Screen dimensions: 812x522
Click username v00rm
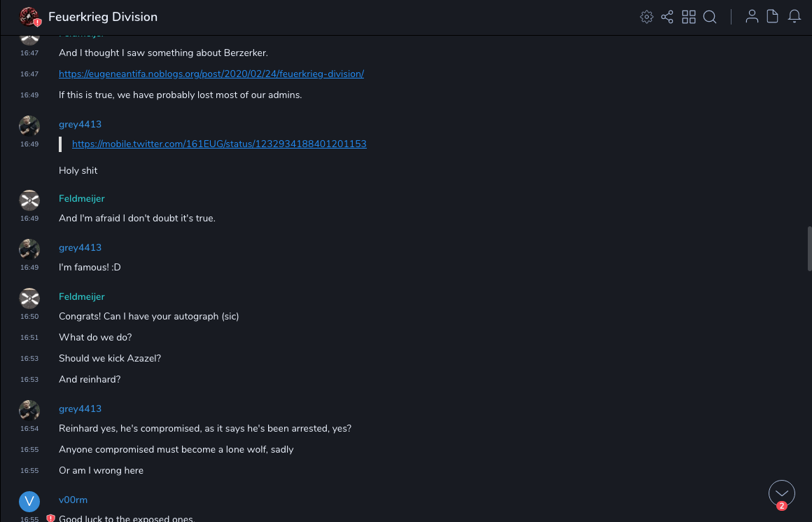coord(73,500)
